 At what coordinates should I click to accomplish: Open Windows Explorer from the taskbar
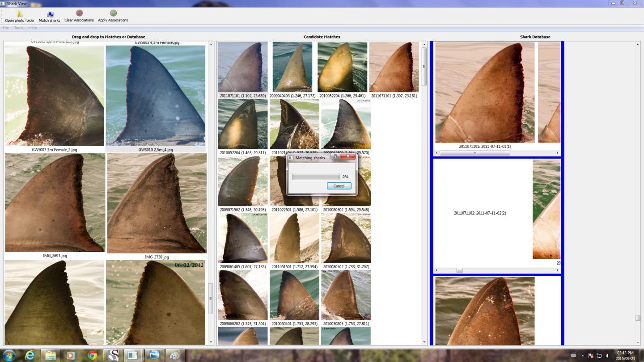point(50,355)
